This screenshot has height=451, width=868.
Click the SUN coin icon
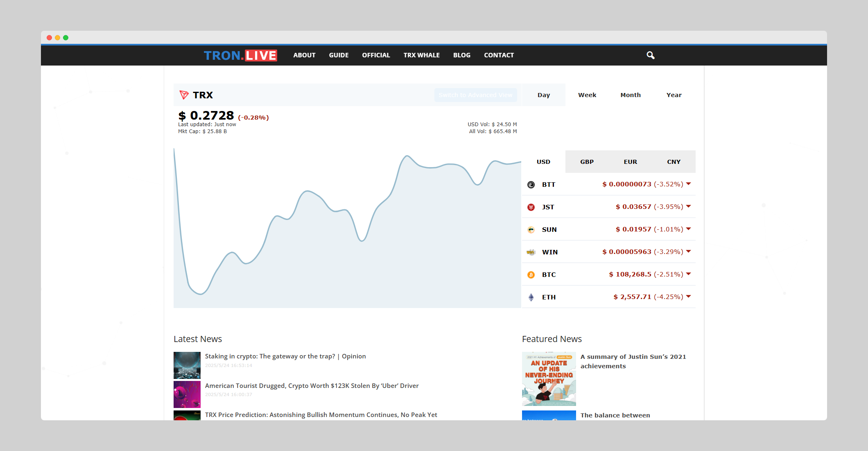531,230
